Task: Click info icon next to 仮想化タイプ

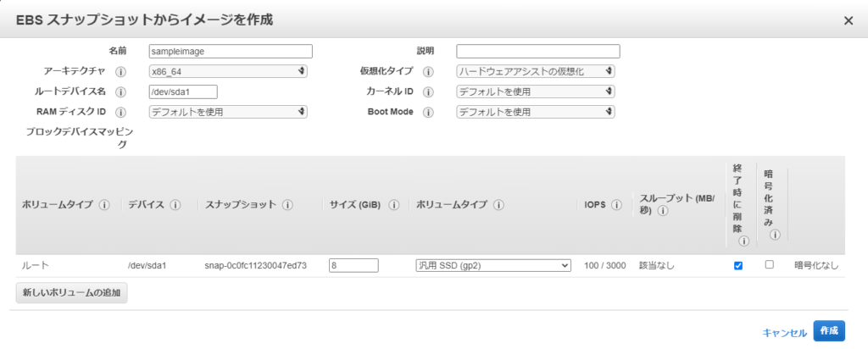Action: pos(428,72)
